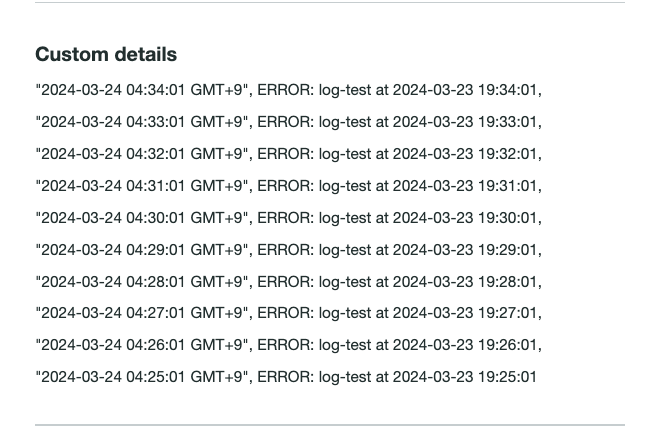Click the "Custom details" heading

[x=106, y=55]
